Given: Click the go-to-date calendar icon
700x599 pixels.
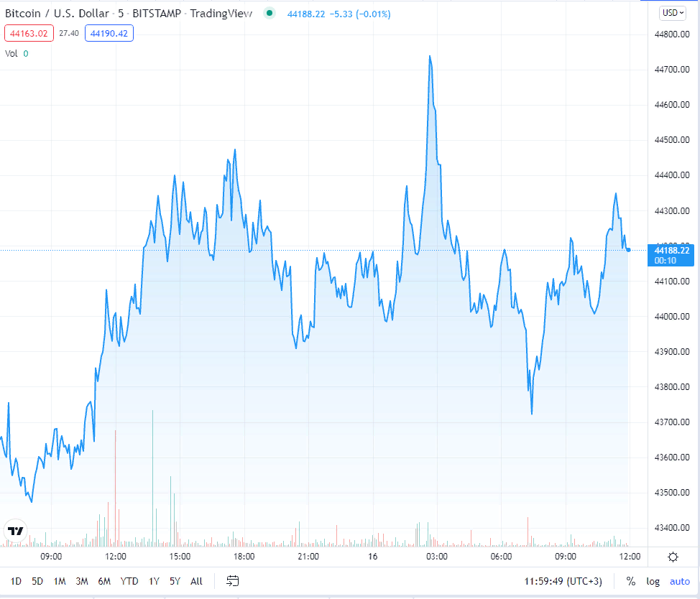Looking at the screenshot, I should pos(232,581).
